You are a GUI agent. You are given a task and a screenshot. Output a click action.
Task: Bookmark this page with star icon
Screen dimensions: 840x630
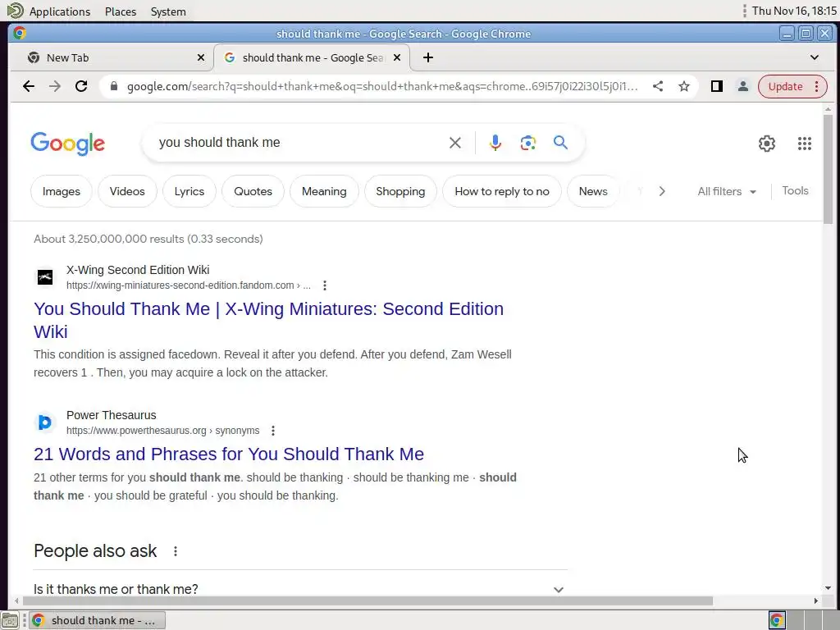click(x=684, y=86)
